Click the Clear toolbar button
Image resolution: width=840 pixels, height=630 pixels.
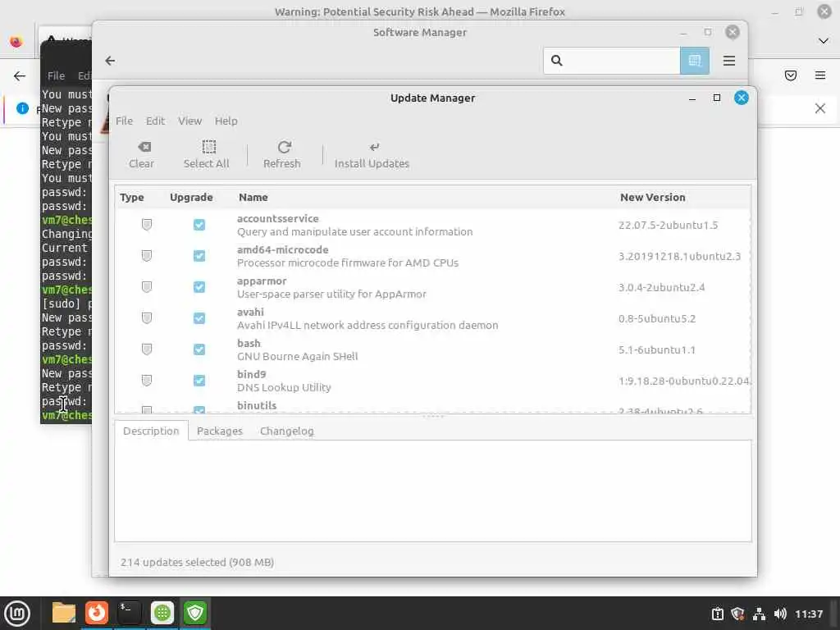click(x=141, y=155)
